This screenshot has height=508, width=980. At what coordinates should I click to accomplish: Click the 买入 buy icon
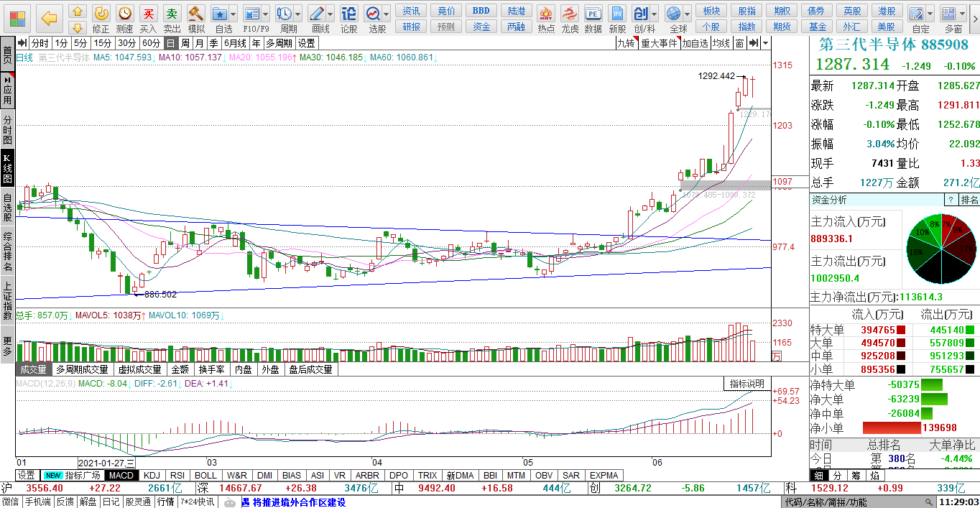click(148, 14)
